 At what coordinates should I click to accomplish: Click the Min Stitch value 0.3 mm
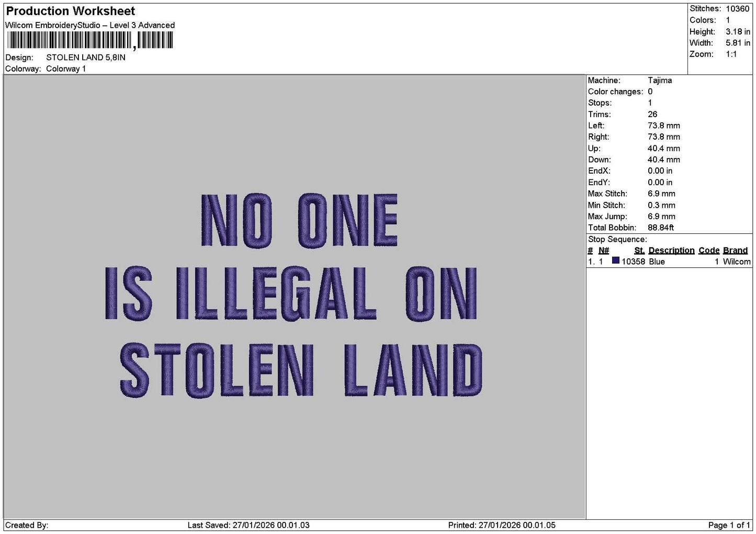tap(661, 206)
